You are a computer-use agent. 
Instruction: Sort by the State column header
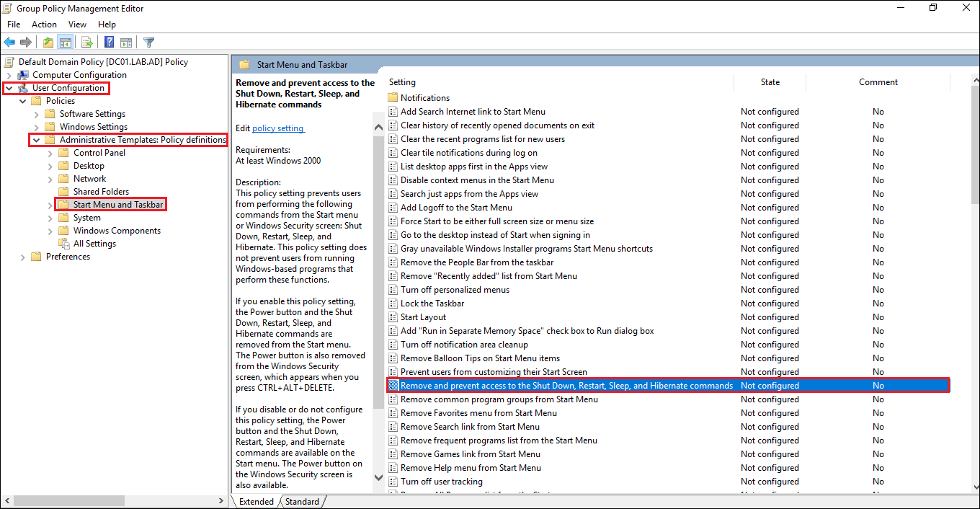click(770, 82)
